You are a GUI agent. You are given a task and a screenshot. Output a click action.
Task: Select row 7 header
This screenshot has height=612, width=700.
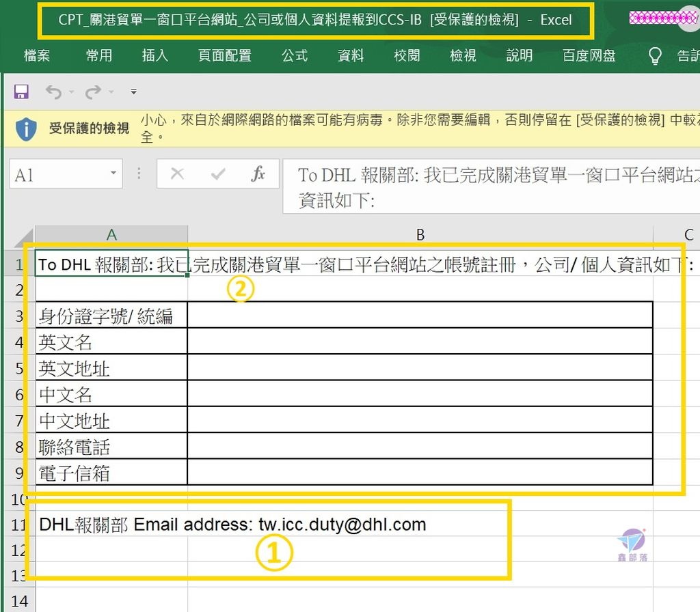pyautogui.click(x=19, y=420)
